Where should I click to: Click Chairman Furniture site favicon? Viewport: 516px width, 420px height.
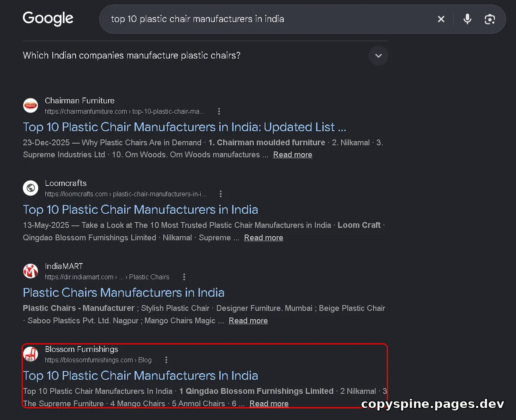click(x=31, y=105)
